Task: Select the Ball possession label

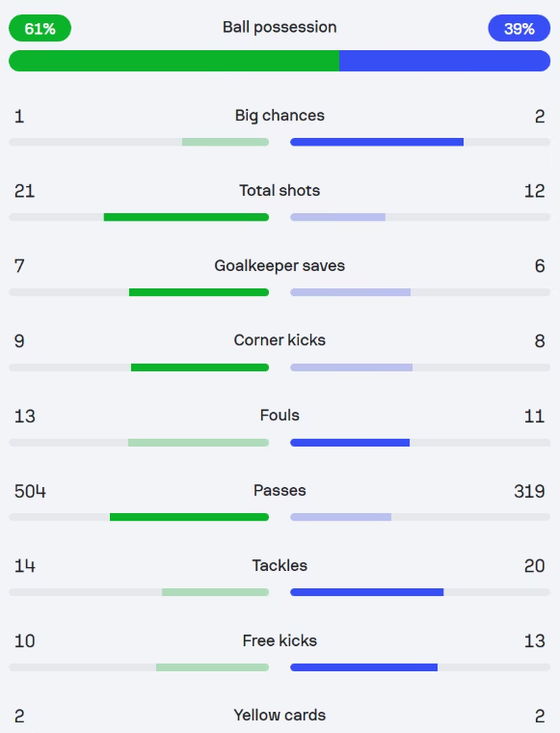Action: (280, 27)
